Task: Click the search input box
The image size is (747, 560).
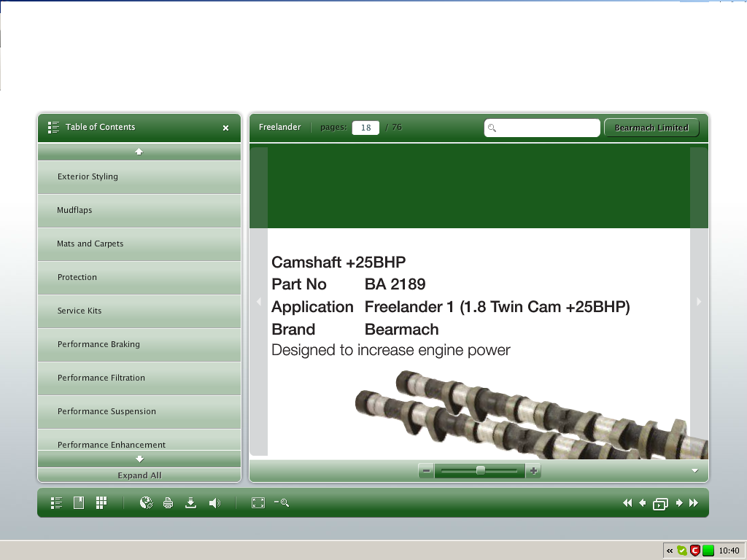Action: [542, 128]
